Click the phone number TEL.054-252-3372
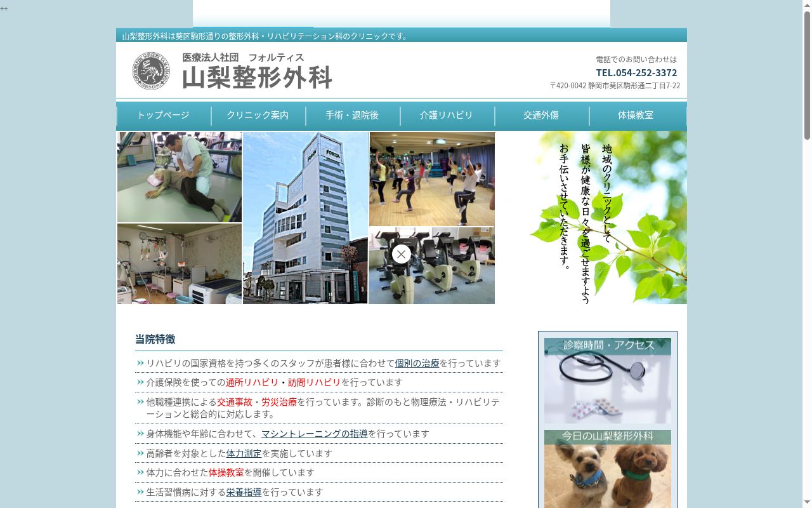Image resolution: width=812 pixels, height=508 pixels. coord(636,72)
